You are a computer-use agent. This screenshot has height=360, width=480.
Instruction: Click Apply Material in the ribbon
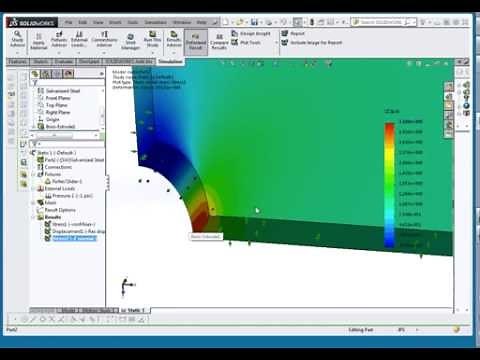pos(39,41)
